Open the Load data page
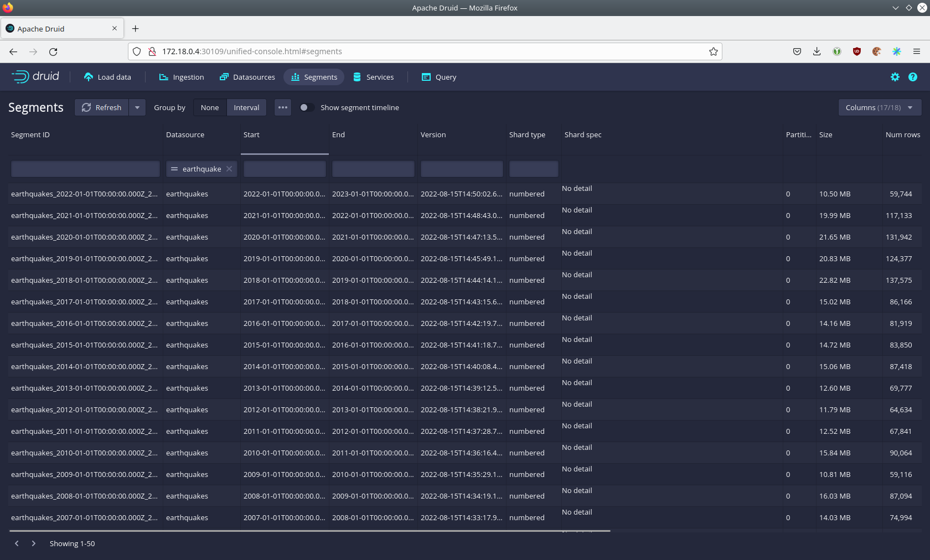This screenshot has width=930, height=560. pyautogui.click(x=107, y=77)
